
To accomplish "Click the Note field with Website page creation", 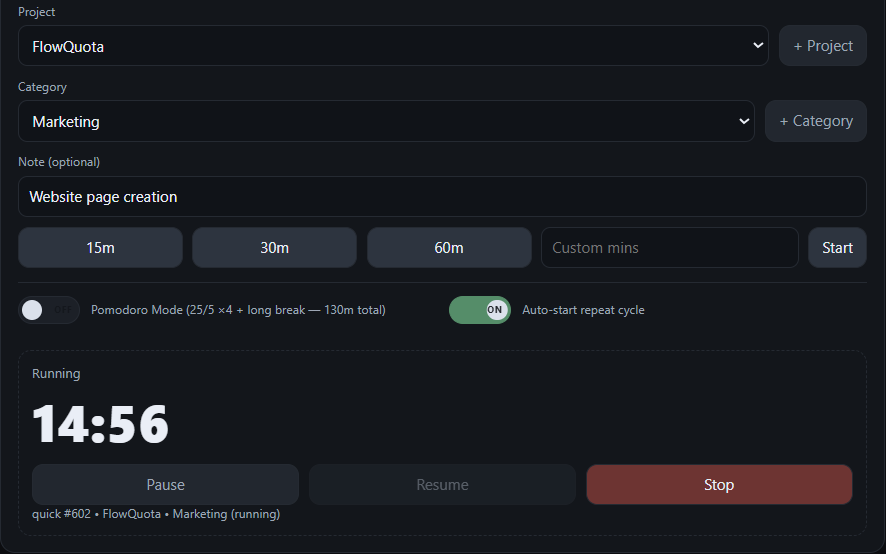I will (x=442, y=197).
